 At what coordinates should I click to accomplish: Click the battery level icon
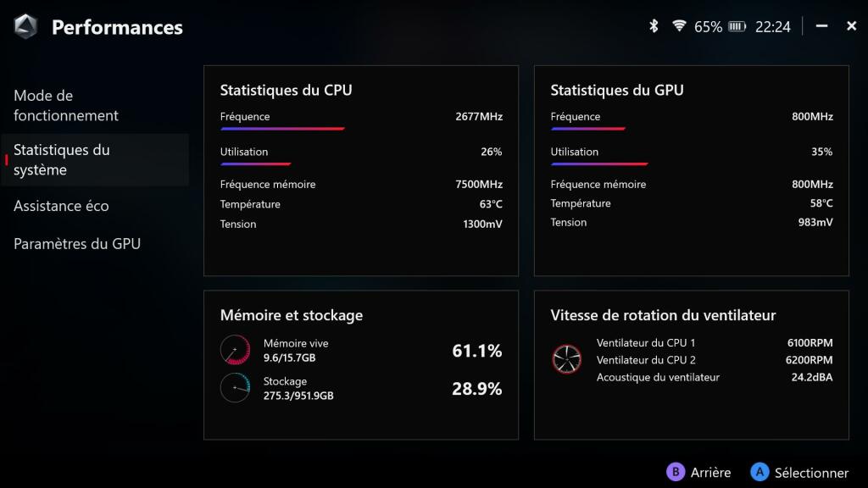tap(737, 26)
